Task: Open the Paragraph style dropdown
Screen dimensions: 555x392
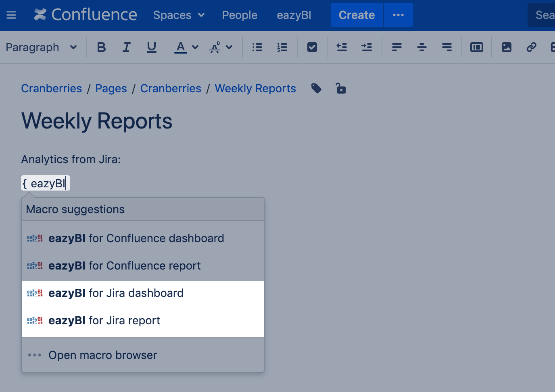Action: [x=42, y=47]
